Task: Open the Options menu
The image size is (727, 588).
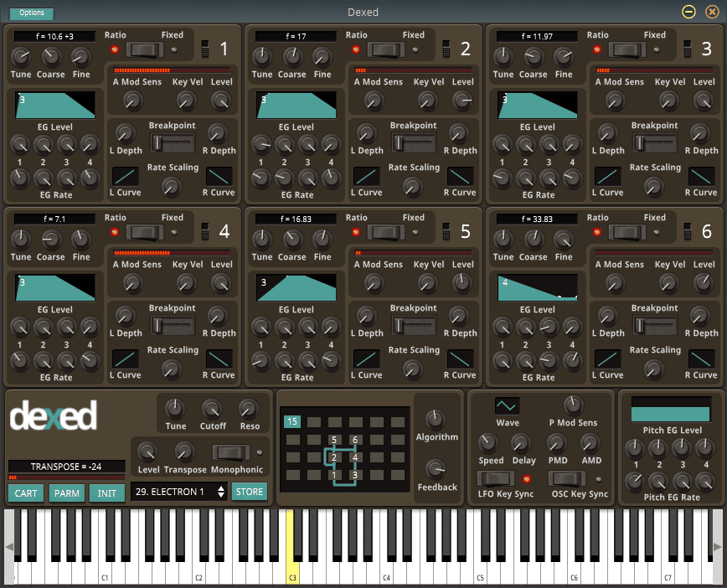Action: click(x=32, y=13)
